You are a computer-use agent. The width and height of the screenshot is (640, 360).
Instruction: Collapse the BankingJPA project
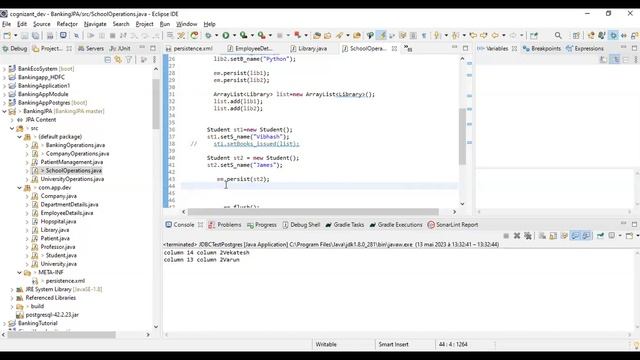click(x=4, y=111)
